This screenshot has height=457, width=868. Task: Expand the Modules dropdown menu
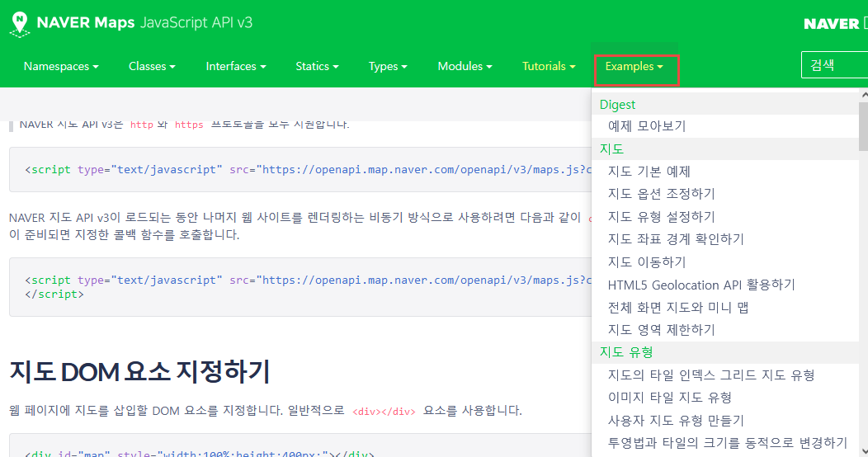coord(465,66)
